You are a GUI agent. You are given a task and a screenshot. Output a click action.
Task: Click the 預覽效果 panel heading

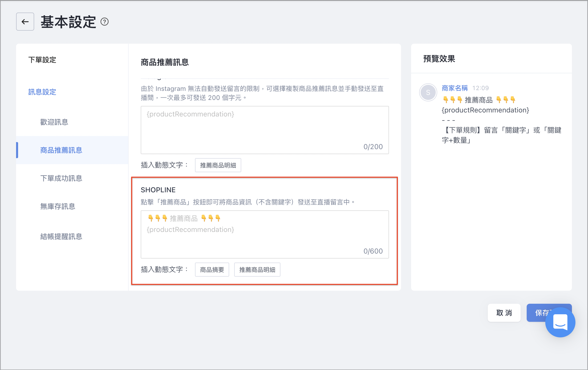[439, 59]
